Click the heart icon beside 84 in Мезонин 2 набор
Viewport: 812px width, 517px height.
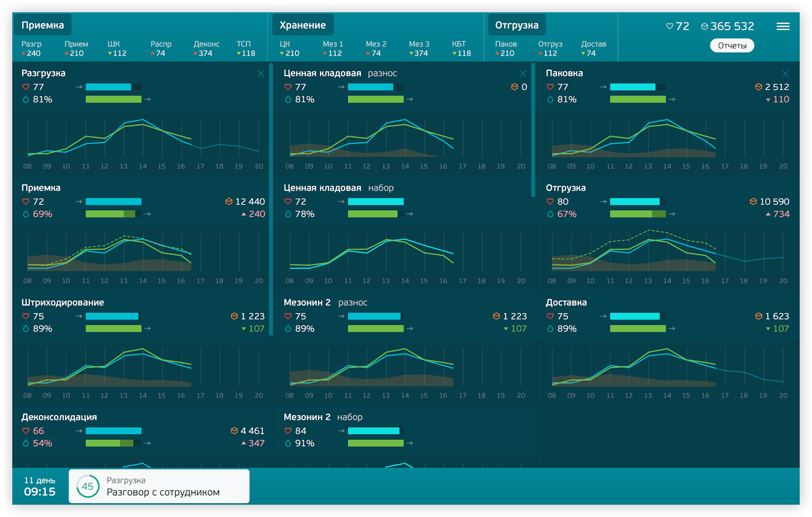pos(288,431)
